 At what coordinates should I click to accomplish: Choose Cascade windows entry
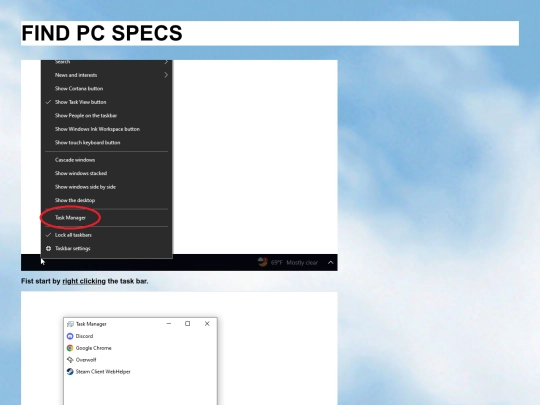pyautogui.click(x=107, y=160)
